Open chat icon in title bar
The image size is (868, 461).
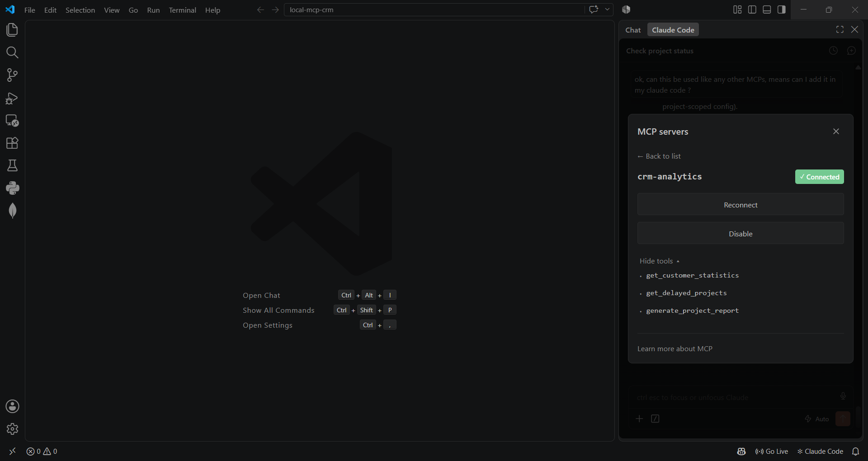coord(594,9)
